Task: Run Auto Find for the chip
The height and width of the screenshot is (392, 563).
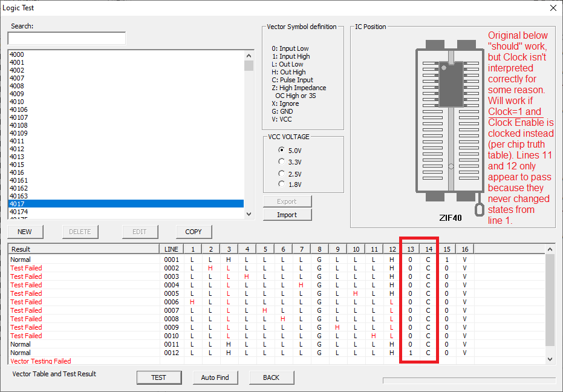Action: click(x=215, y=377)
